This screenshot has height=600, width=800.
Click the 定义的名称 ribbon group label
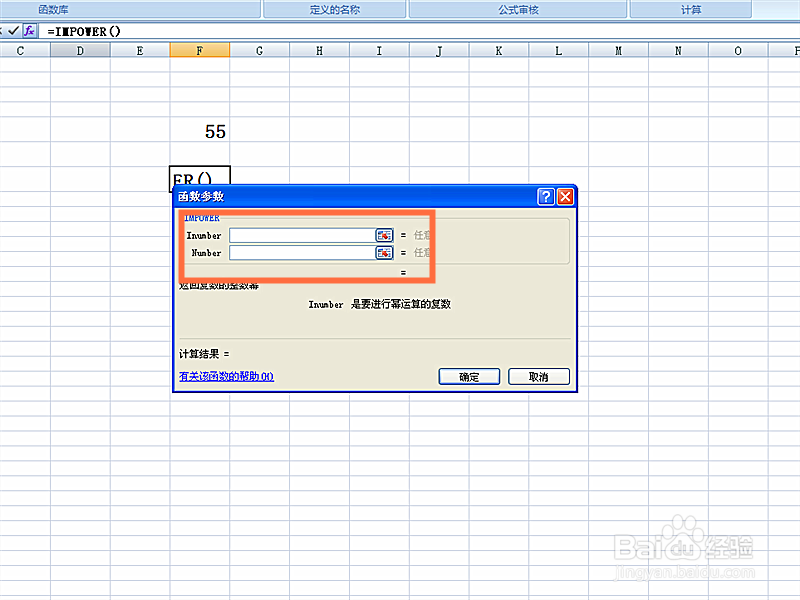point(335,10)
